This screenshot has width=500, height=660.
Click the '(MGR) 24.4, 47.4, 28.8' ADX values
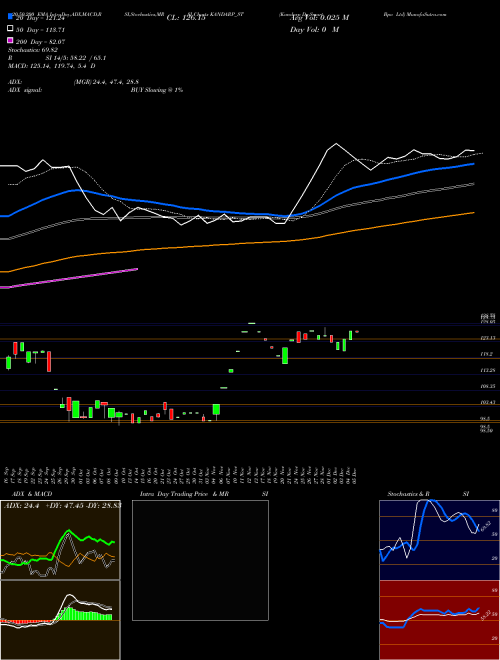coord(106,82)
